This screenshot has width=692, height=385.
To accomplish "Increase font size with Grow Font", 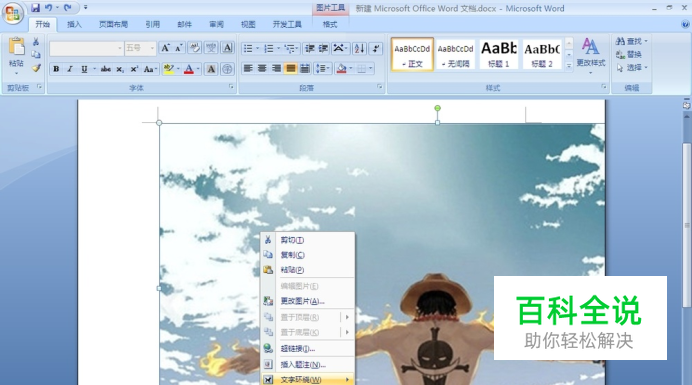I will pyautogui.click(x=165, y=48).
